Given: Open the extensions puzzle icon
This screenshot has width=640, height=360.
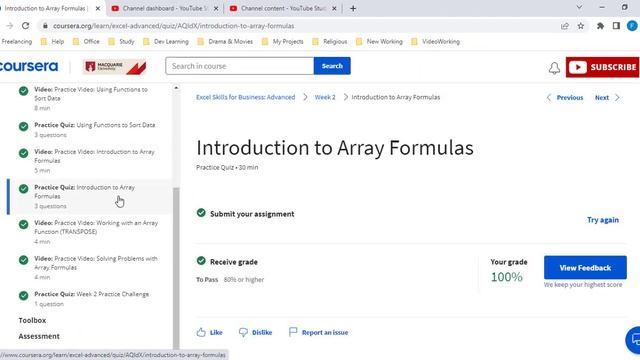Looking at the screenshot, I should [x=600, y=26].
